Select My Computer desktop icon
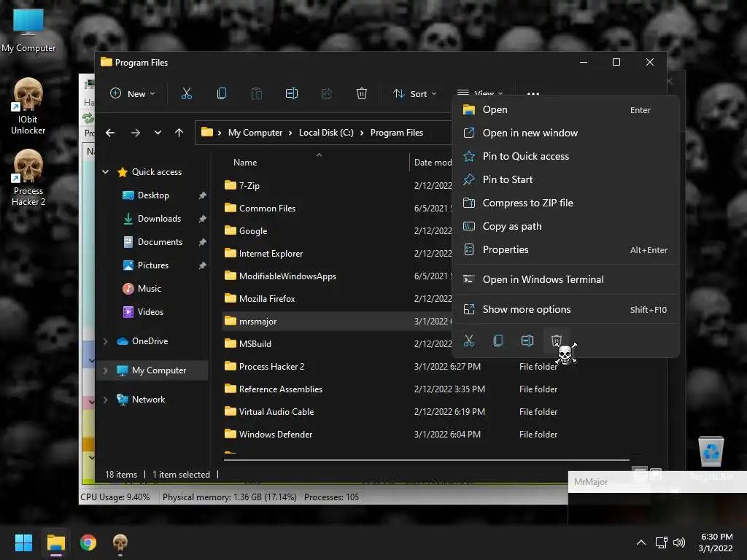This screenshot has height=560, width=747. pos(28,29)
